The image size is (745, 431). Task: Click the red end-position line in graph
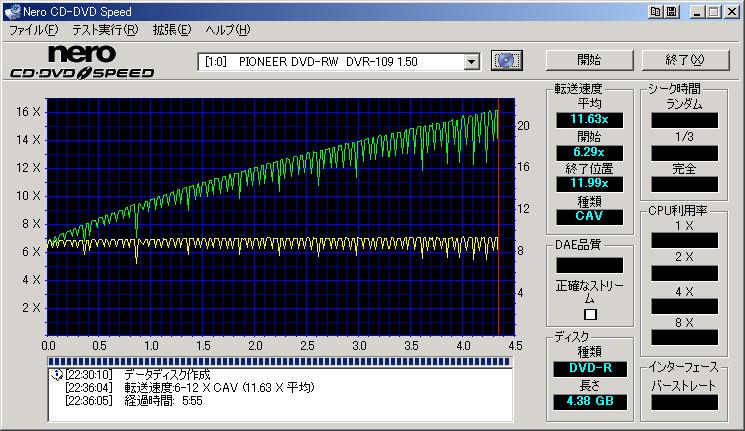coord(498,216)
